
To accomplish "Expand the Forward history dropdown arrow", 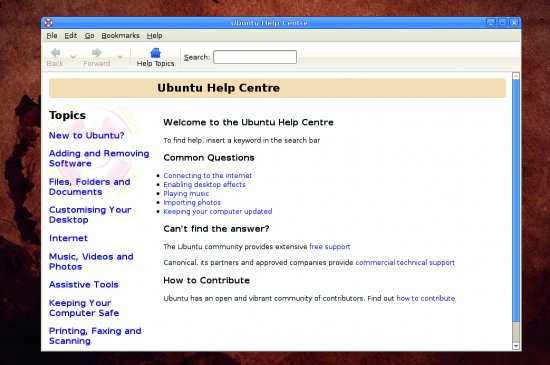I will [120, 56].
